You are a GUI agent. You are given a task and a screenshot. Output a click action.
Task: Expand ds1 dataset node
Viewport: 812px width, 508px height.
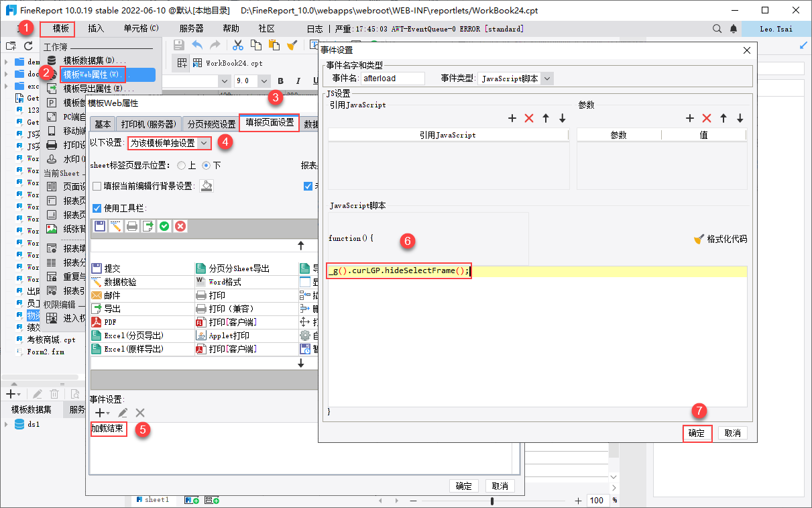(x=5, y=424)
